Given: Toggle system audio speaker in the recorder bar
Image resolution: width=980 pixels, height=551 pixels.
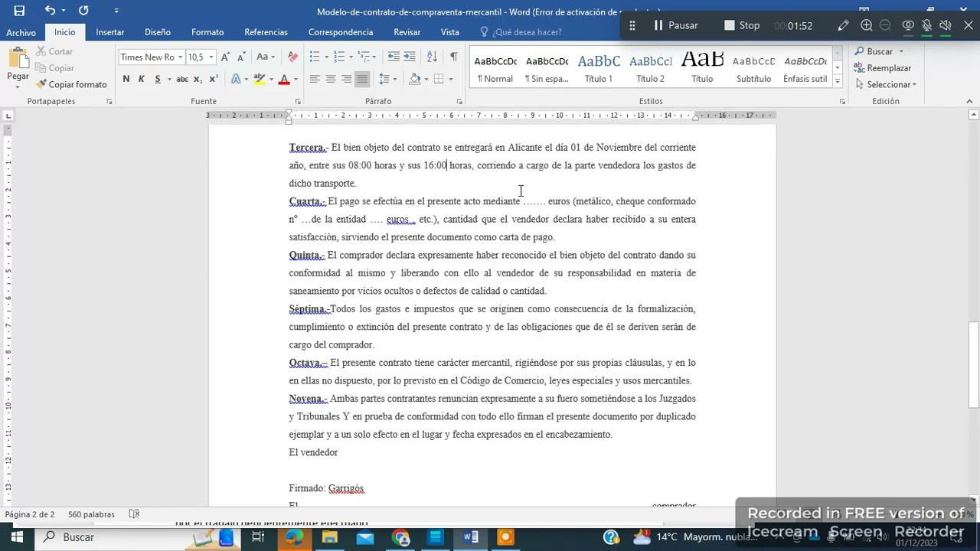Looking at the screenshot, I should point(946,25).
